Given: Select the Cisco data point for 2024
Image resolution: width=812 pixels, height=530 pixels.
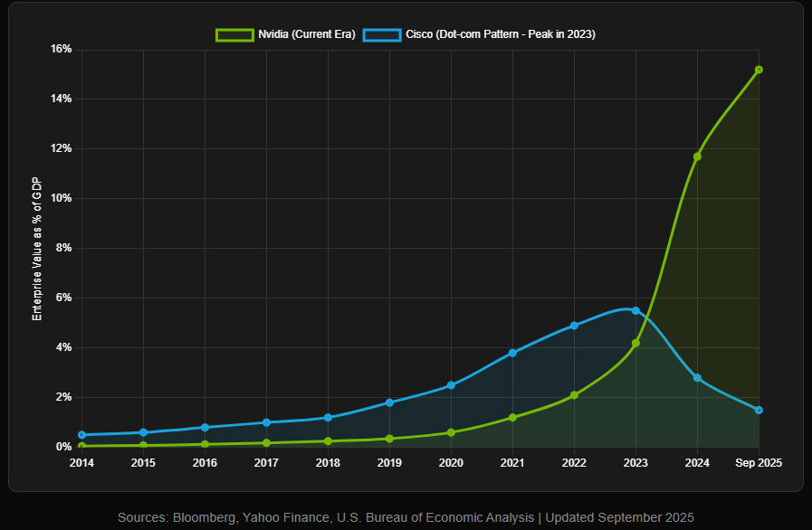Looking at the screenshot, I should pos(697,377).
